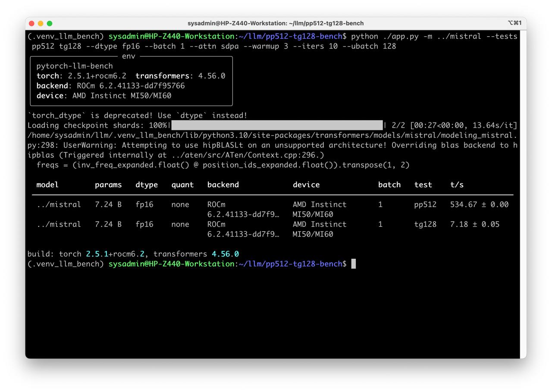This screenshot has width=552, height=392.
Task: Click '../mistral' in the tg128 row
Action: click(x=59, y=224)
